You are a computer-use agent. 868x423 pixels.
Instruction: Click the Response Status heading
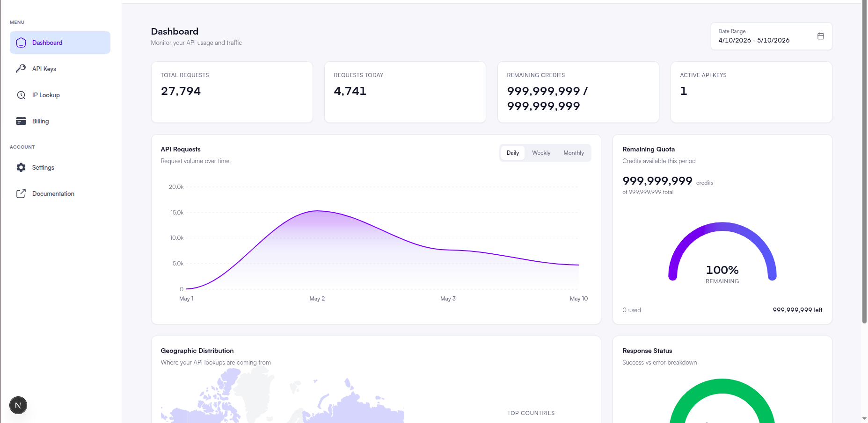[647, 351]
